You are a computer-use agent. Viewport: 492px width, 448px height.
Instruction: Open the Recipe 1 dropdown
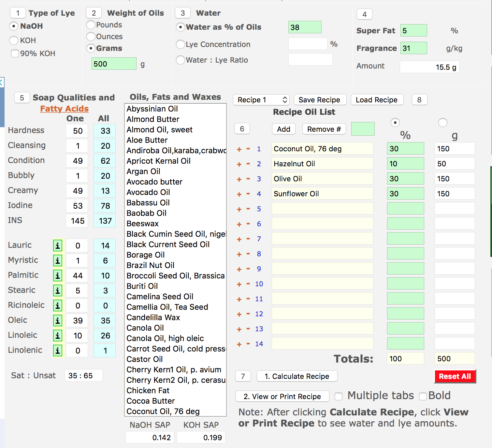click(x=261, y=100)
